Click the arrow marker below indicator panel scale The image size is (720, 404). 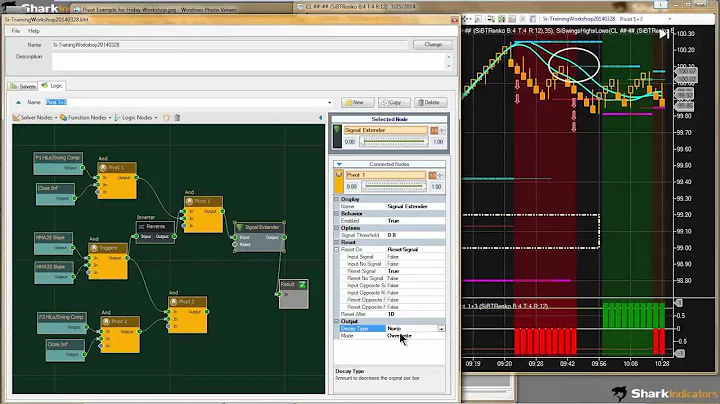click(x=679, y=353)
